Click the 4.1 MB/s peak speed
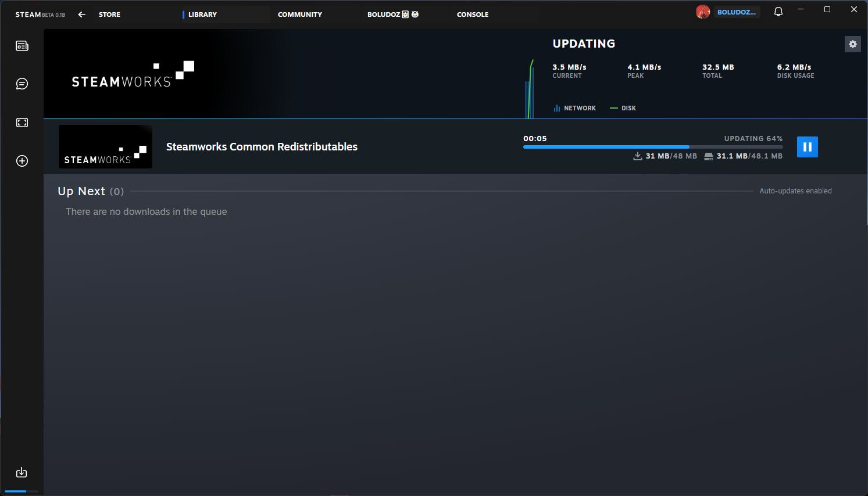The width and height of the screenshot is (868, 496). coord(644,67)
